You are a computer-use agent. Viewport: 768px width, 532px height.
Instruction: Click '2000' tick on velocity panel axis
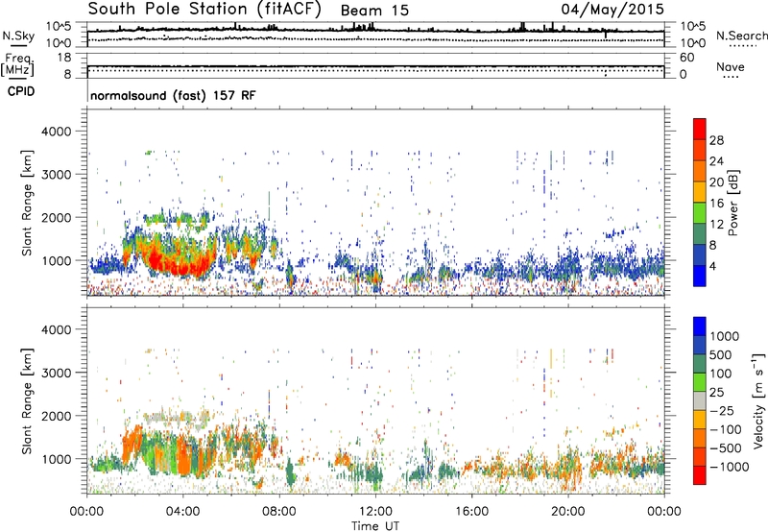(56, 416)
